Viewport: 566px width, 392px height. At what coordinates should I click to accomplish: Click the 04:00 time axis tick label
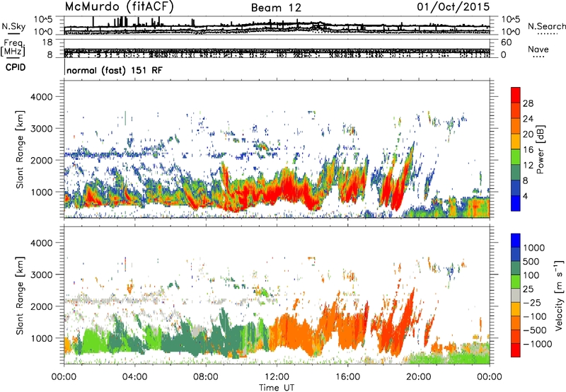pyautogui.click(x=135, y=377)
